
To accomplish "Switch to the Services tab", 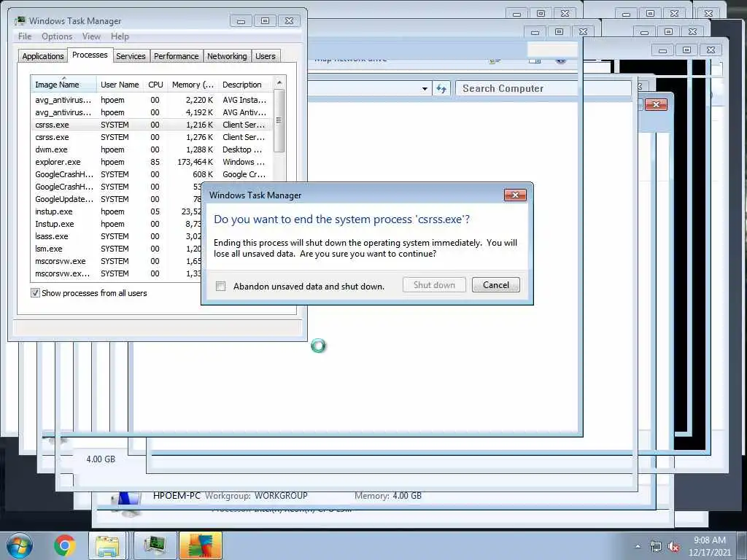I will (x=131, y=56).
